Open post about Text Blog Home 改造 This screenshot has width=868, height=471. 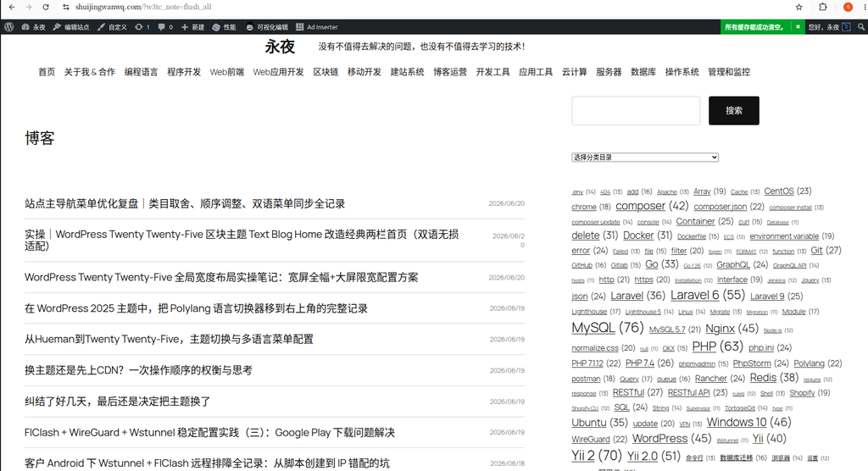click(242, 241)
